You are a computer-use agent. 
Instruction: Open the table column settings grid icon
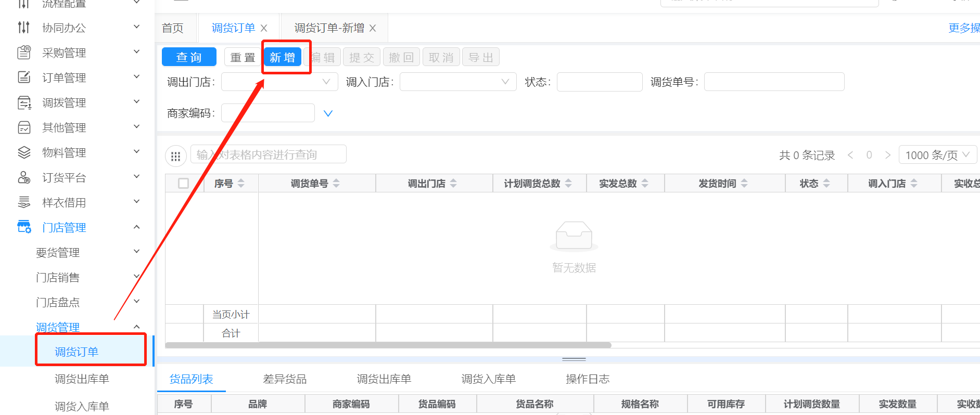pos(176,156)
